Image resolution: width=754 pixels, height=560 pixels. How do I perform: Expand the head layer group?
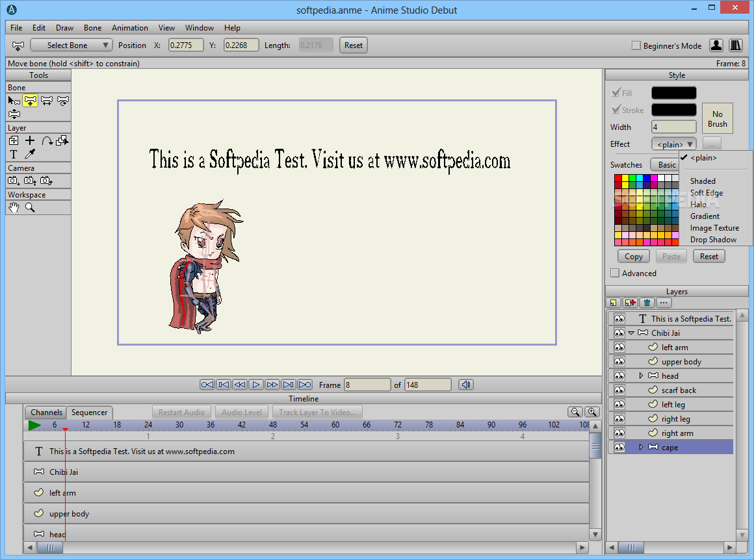pyautogui.click(x=641, y=376)
